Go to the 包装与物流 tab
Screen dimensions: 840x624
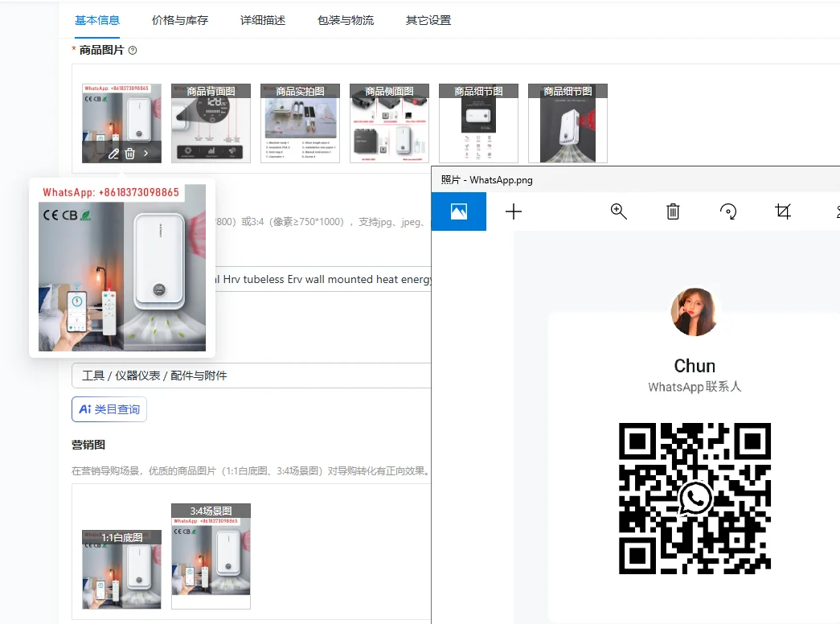click(x=346, y=20)
